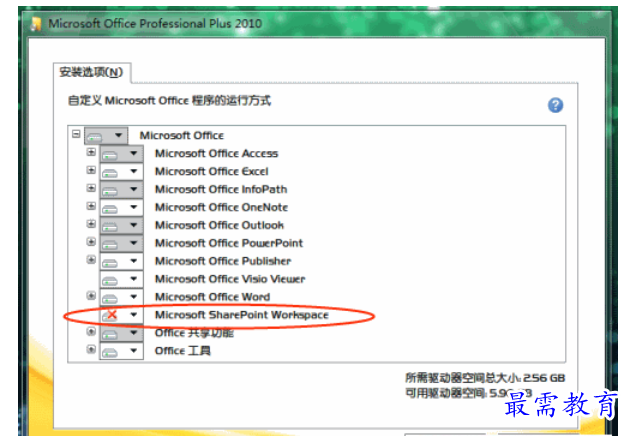The width and height of the screenshot is (626, 436).
Task: Expand the Microsoft Office Word node
Action: 91,296
